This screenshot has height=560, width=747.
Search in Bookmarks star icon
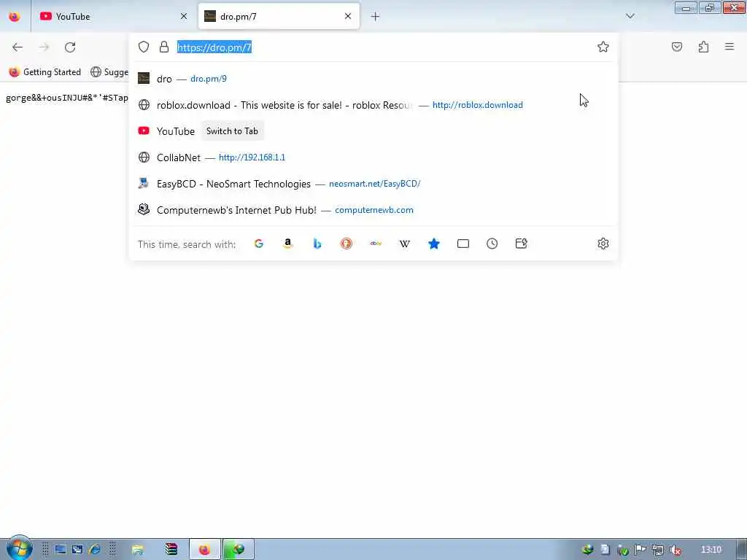[x=434, y=244]
